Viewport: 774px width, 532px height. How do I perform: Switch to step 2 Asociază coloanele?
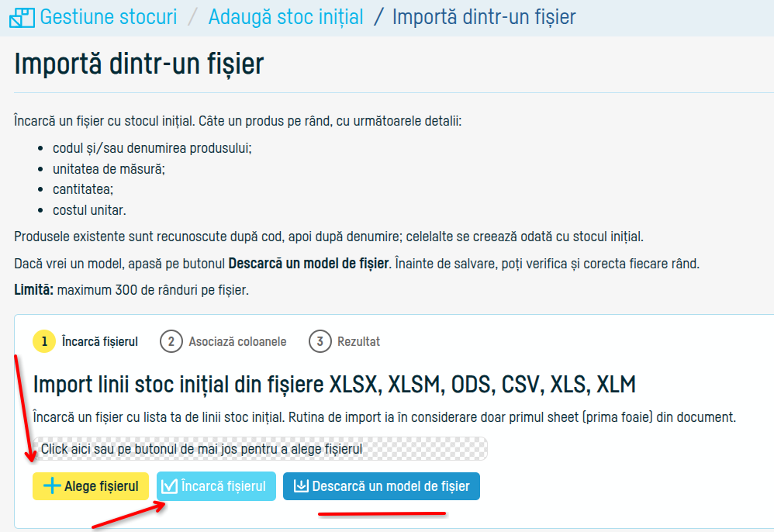coord(223,341)
